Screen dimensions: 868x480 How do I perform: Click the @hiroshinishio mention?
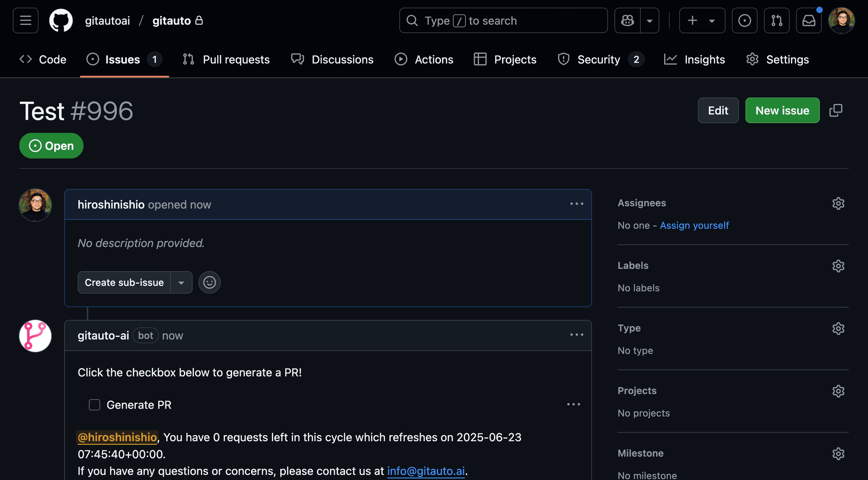coord(118,437)
